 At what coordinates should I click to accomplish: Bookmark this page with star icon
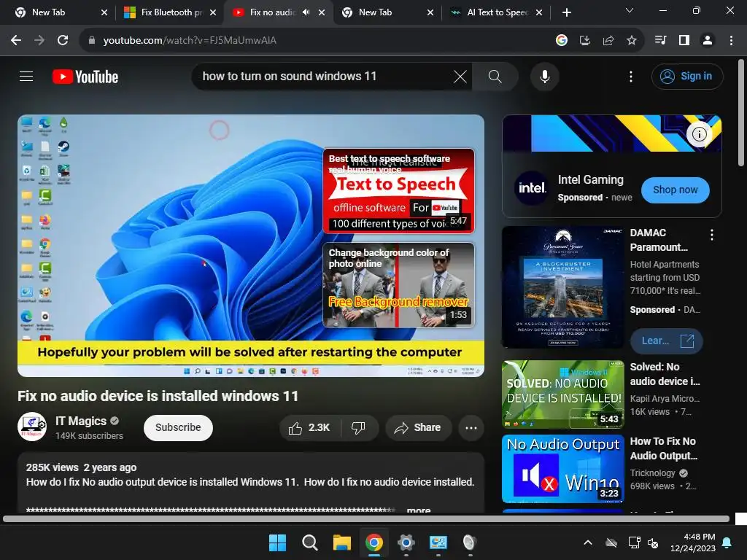631,41
